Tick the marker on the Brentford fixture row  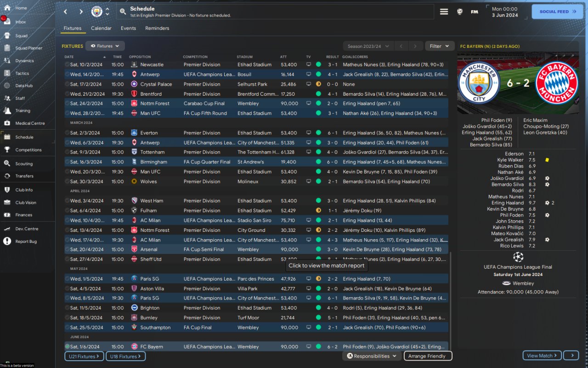67,94
